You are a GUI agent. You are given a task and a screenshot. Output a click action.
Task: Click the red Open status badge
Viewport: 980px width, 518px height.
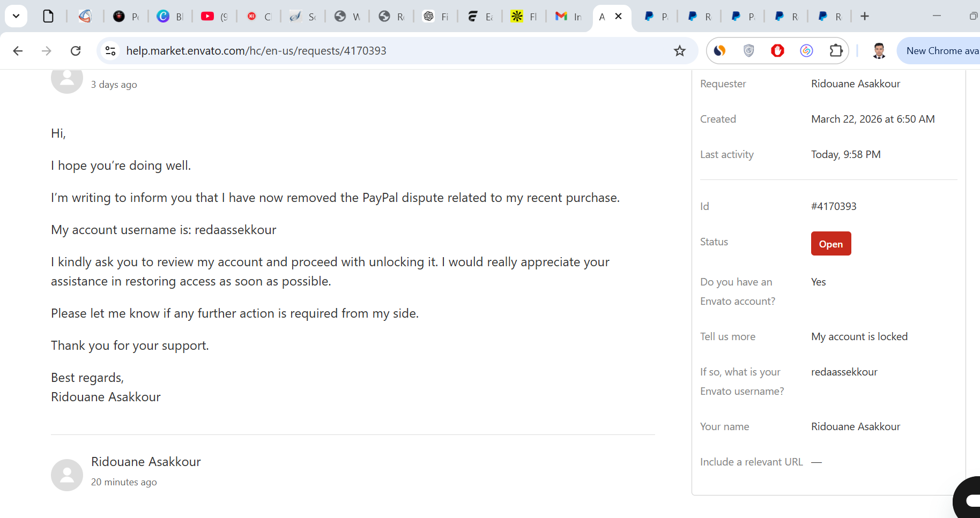(830, 244)
